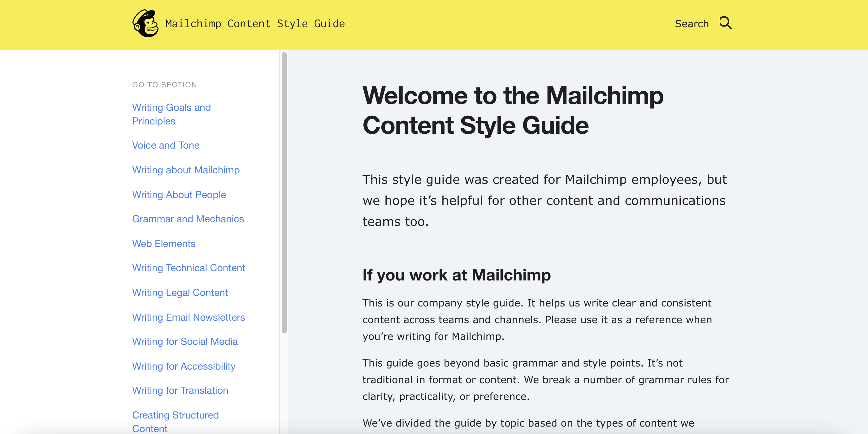Navigate to Writing for Social Media
The image size is (868, 434).
(185, 342)
